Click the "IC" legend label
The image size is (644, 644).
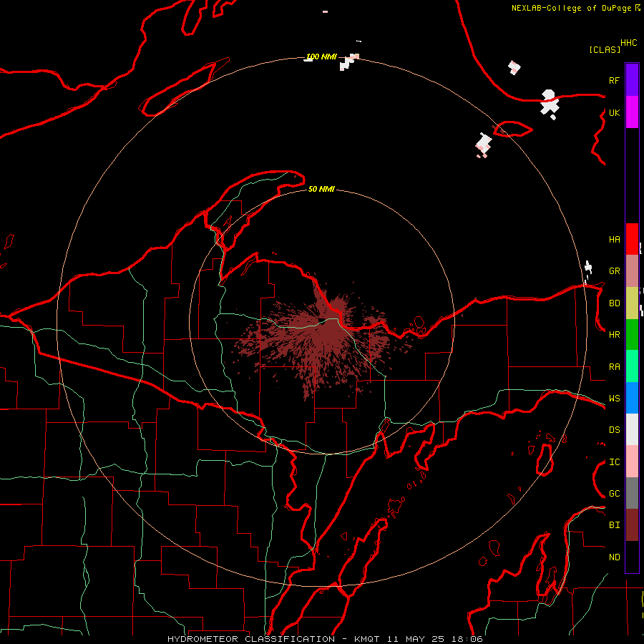(x=615, y=462)
